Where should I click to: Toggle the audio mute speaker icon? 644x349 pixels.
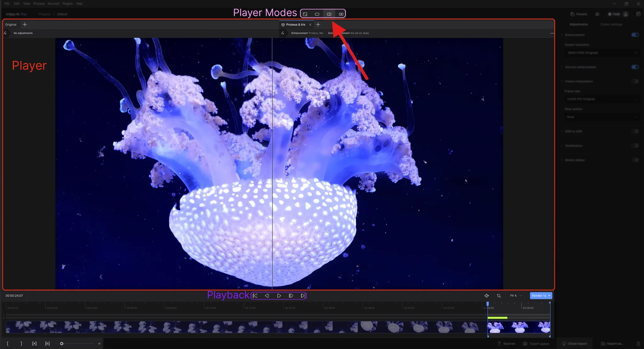coord(486,296)
